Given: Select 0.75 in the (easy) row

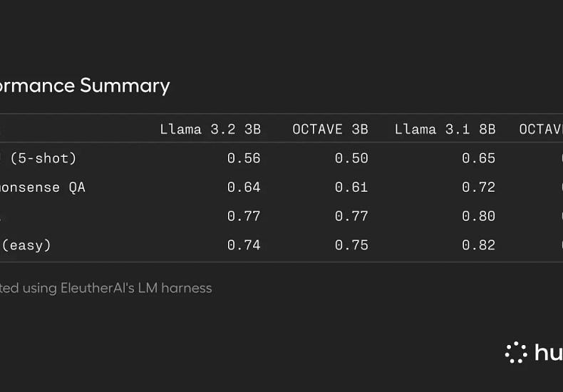Looking at the screenshot, I should coord(351,245).
